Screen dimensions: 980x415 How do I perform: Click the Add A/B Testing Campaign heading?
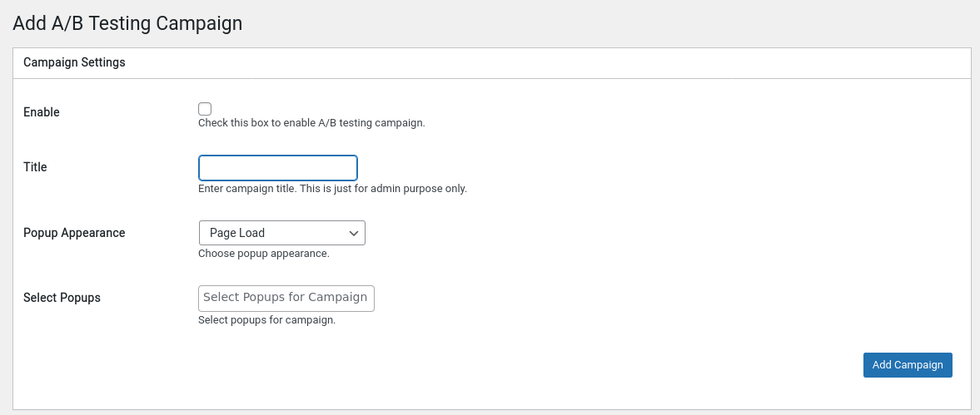pyautogui.click(x=127, y=23)
